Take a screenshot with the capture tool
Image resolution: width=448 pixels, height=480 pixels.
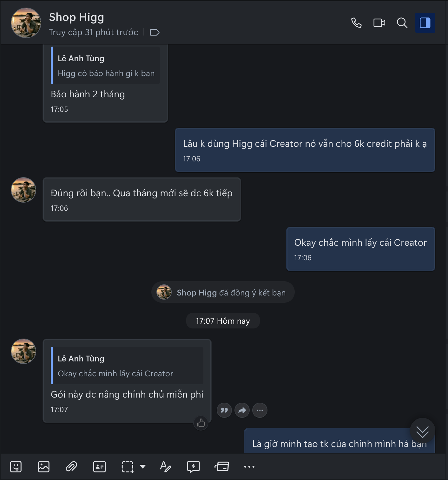128,467
